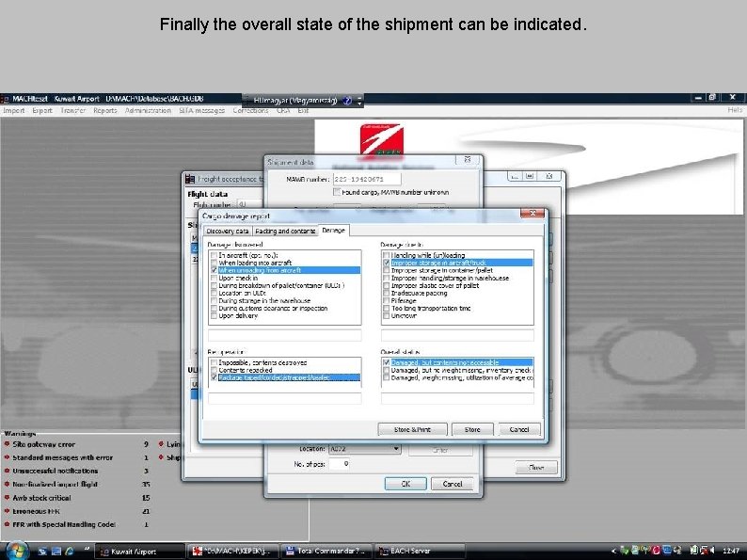Click Switch between windows quick launch icon

tap(56, 551)
